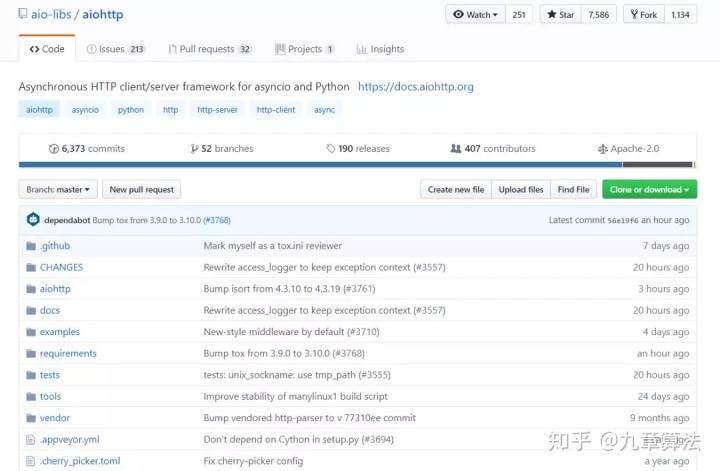720x471 pixels.
Task: Open the 6,373 commits link
Action: pyautogui.click(x=87, y=149)
